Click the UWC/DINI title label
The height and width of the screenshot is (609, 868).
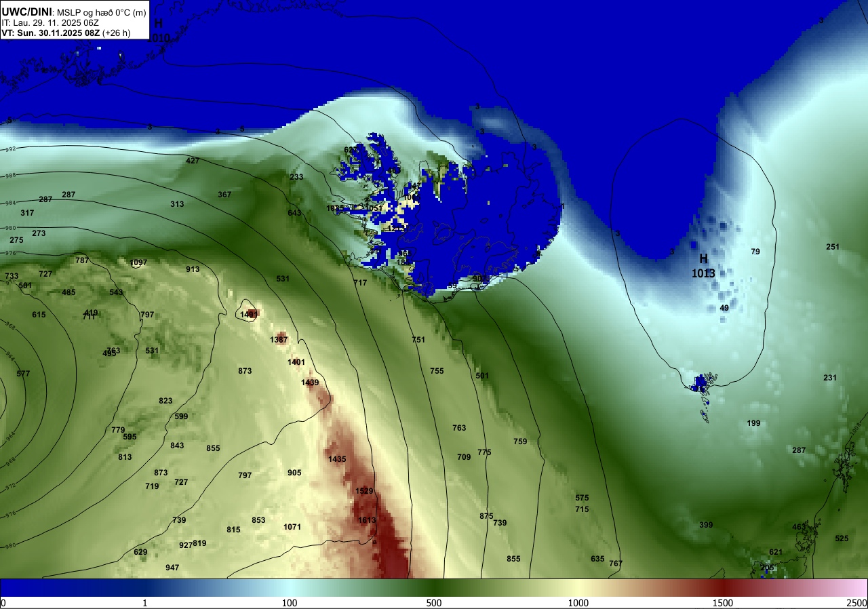point(27,11)
